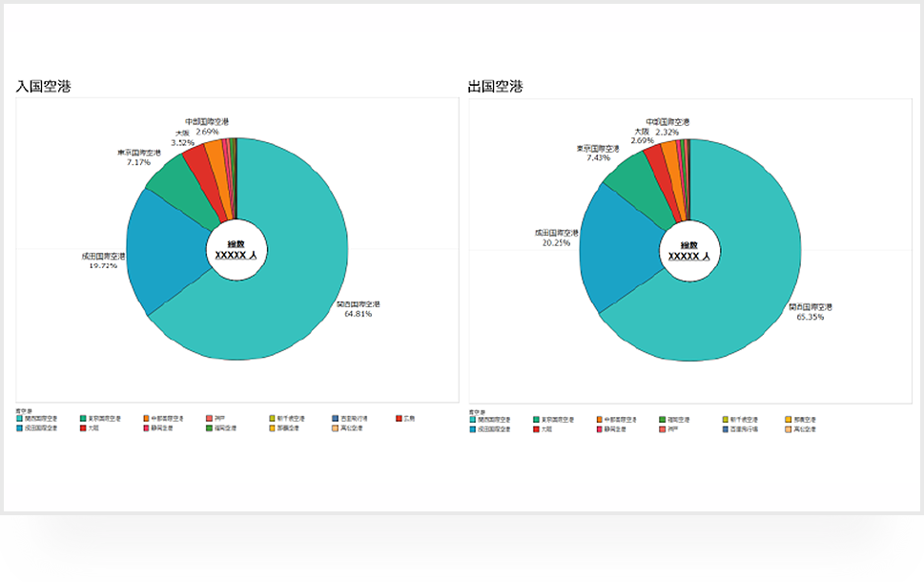
Task: Select 大阪 red swatch in right legend
Action: click(x=536, y=429)
